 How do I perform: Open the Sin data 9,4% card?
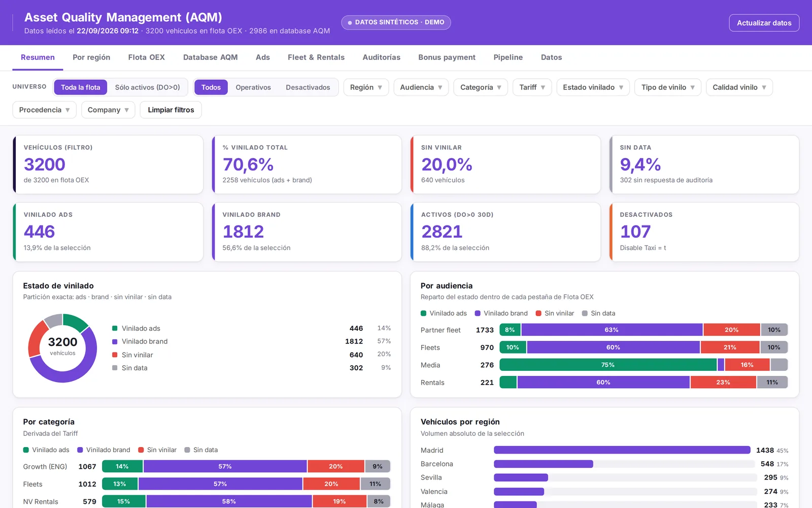(x=704, y=165)
